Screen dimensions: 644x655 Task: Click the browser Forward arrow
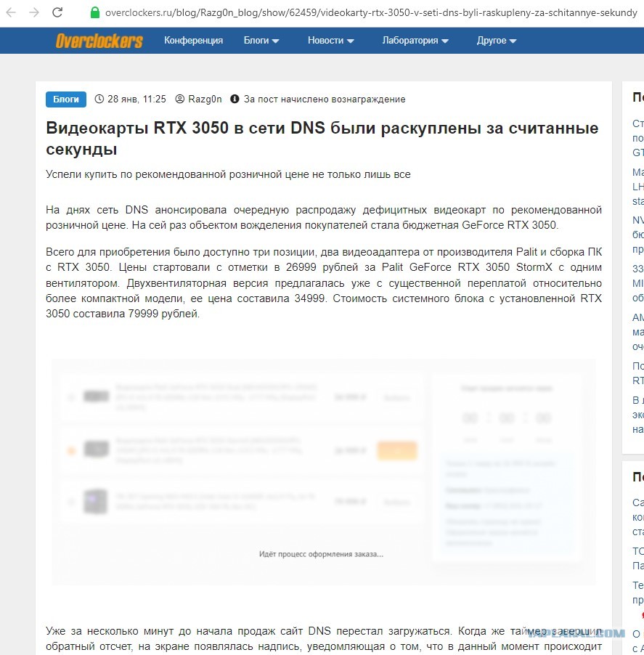click(x=34, y=12)
